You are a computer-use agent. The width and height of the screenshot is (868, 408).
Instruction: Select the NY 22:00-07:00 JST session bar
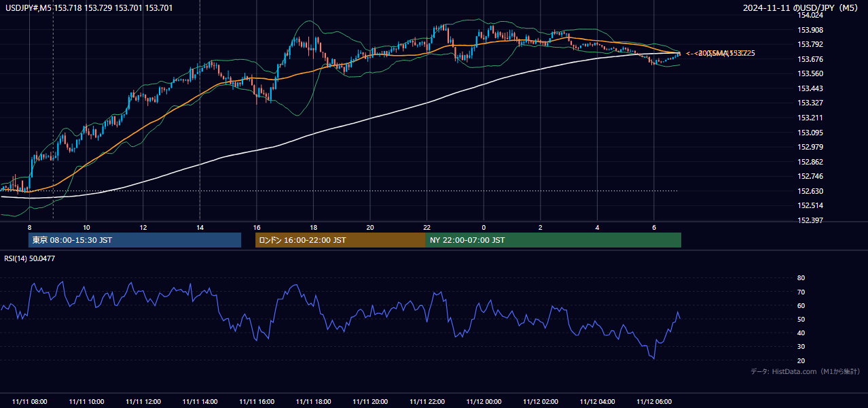(x=554, y=240)
